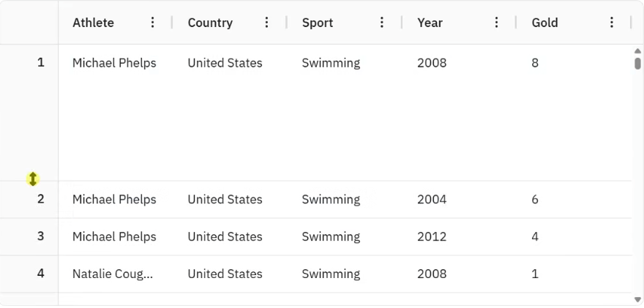Screen dimensions: 644x308
Task: Open the Sport column menu icon
Action: (382, 23)
